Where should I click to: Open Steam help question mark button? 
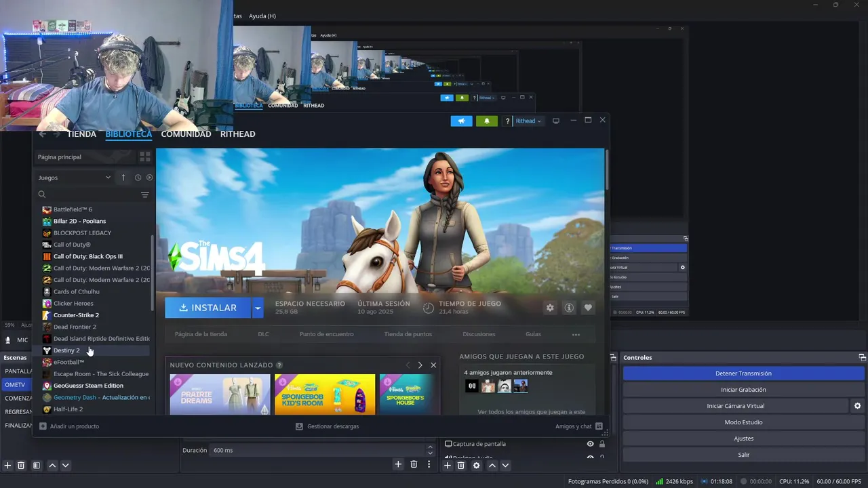point(507,121)
